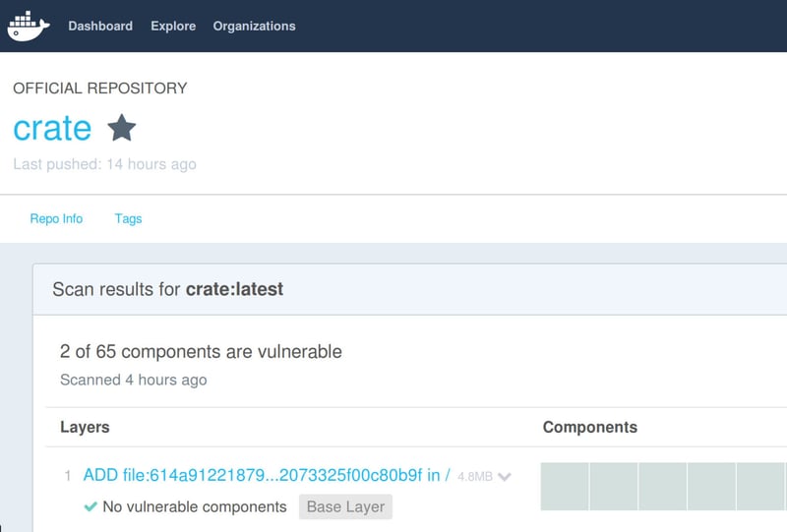This screenshot has height=532, width=787.
Task: Open Organizations in the top bar
Action: (x=254, y=27)
